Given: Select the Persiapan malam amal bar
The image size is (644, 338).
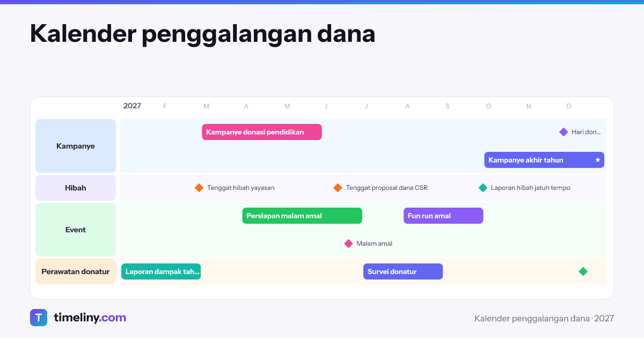Looking at the screenshot, I should [x=302, y=216].
